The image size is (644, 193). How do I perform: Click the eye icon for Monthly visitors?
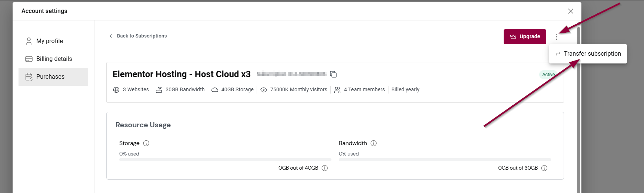[264, 90]
